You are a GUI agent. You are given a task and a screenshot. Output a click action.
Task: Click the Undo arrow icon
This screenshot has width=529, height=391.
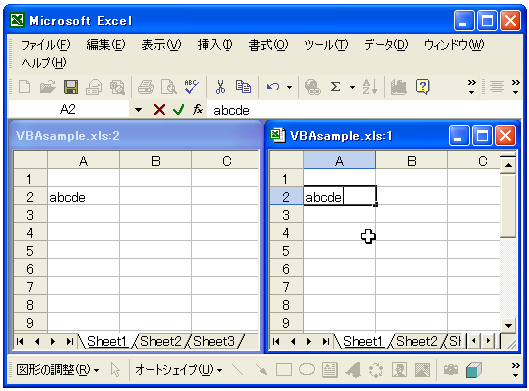(x=273, y=87)
